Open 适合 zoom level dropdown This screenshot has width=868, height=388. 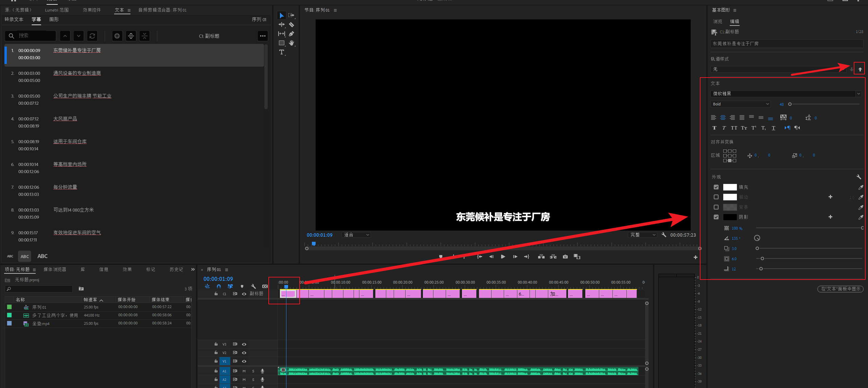click(x=356, y=235)
